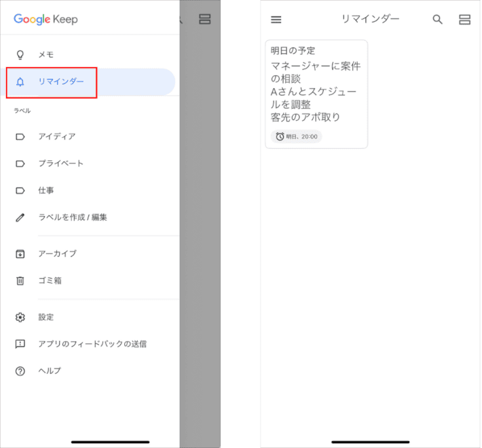The width and height of the screenshot is (482, 448).
Task: Click the pencil icon for ラベルを作成 / 編集
Action: [20, 218]
